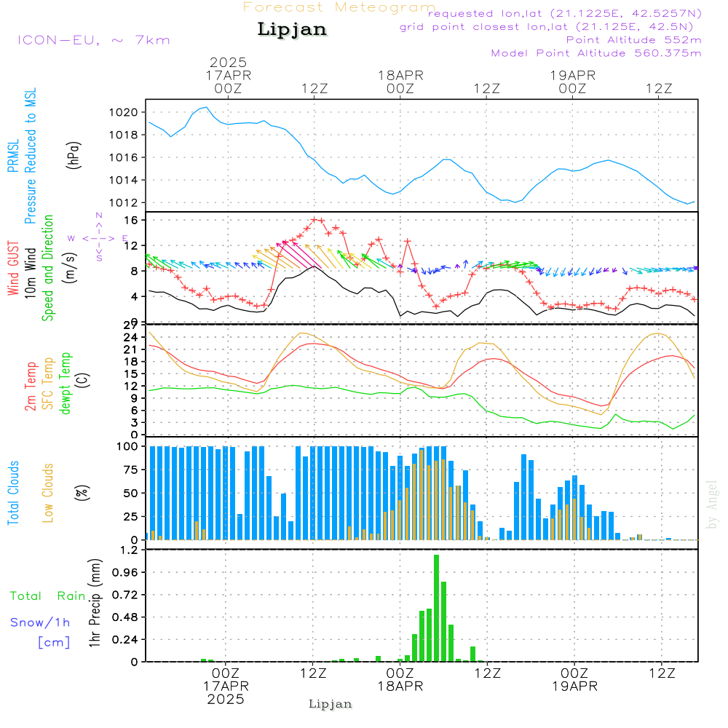This screenshot has width=728, height=728.
Task: Click the '0.72' precipitation axis value
Action: 125,596
